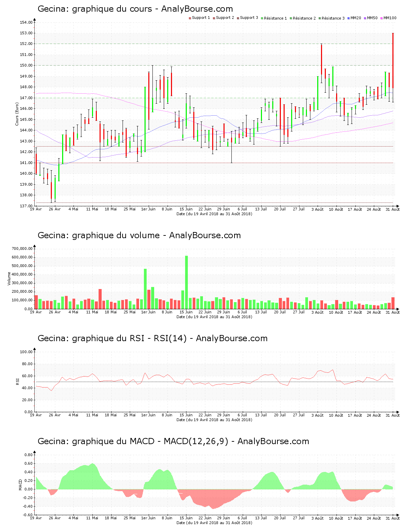Select the Support 2 legend label
The height and width of the screenshot is (532, 412).
225,18
